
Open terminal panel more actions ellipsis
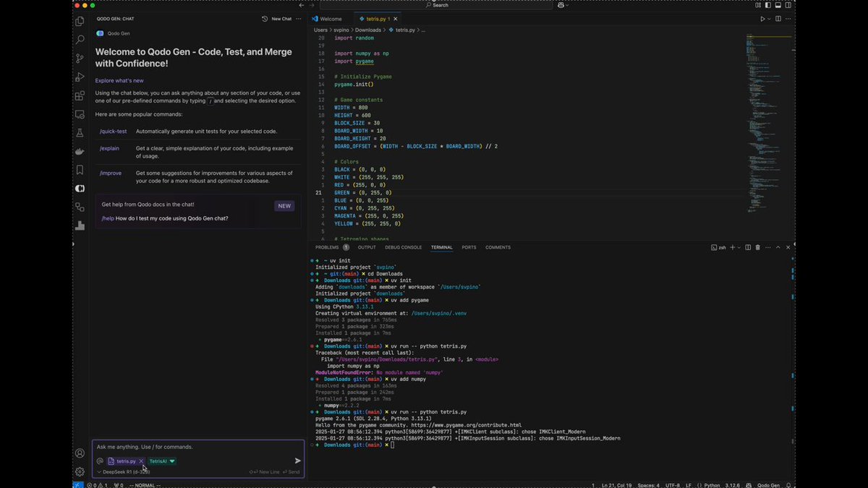[x=768, y=247]
